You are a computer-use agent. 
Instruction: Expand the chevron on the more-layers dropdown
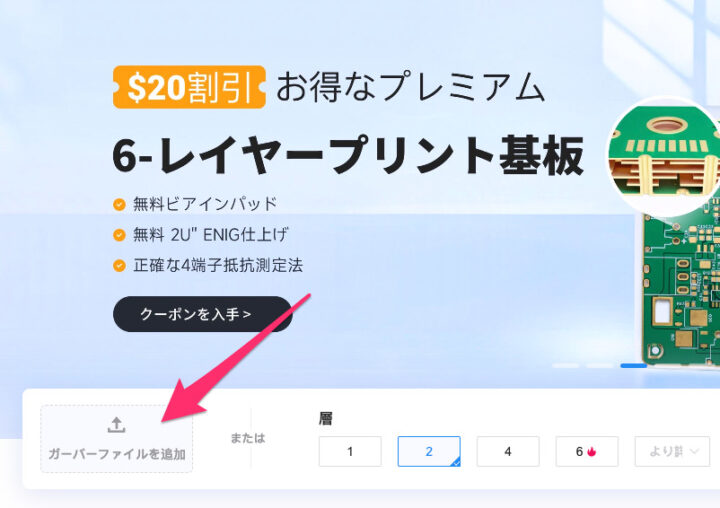694,452
